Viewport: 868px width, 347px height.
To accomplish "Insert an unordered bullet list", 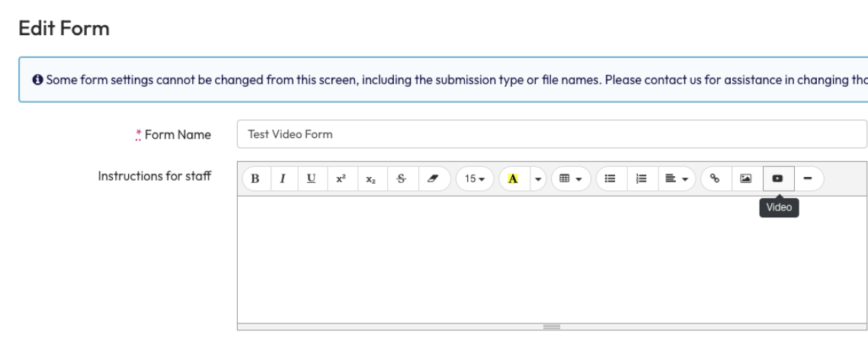I will pos(611,178).
